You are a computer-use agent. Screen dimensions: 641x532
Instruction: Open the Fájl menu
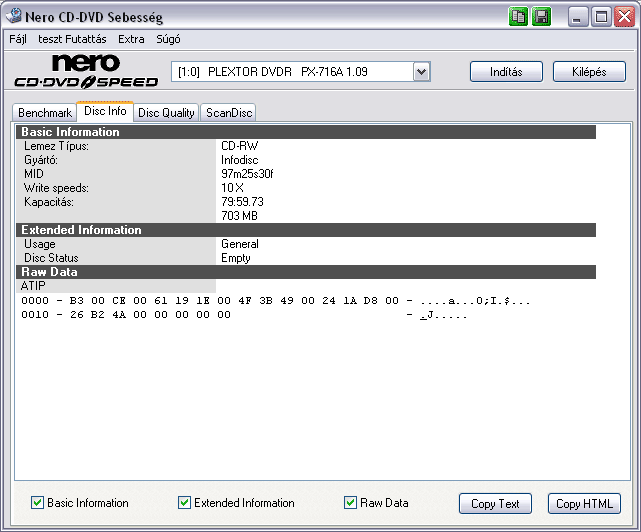18,39
